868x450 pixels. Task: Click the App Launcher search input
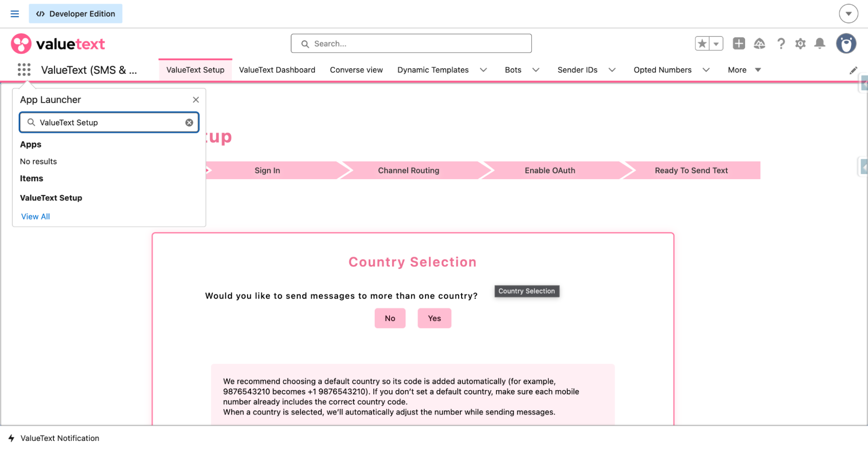click(x=109, y=122)
